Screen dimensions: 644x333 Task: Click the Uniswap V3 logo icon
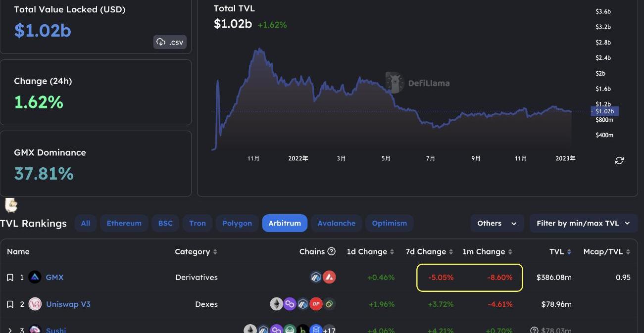click(35, 304)
